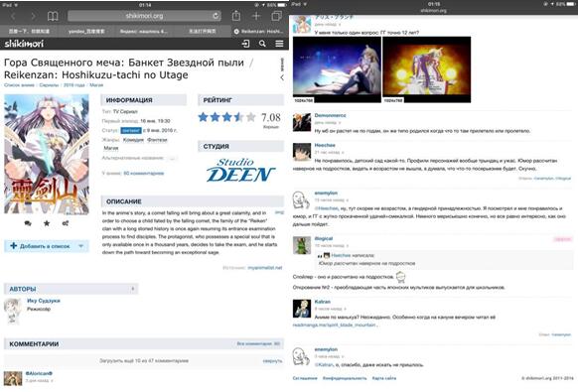The height and width of the screenshot is (392, 578).
Task: Open the Studio DEEN logo
Action: click(241, 171)
